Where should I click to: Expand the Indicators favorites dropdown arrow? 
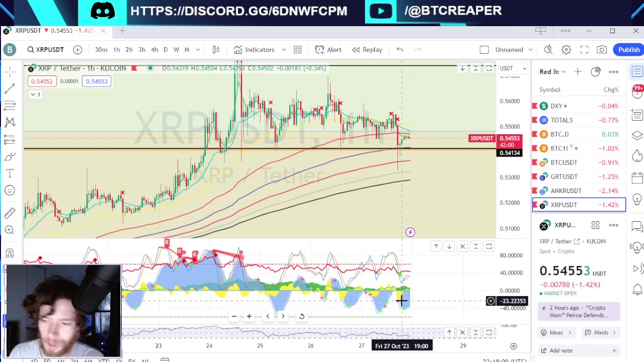pos(284,49)
